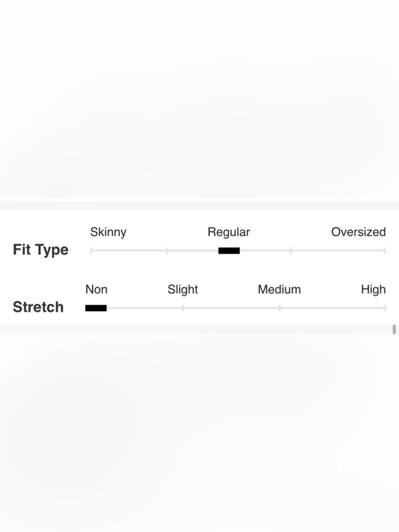Viewport: 399px width, 532px height.
Task: Click the Fit Type track below Skinny
Action: [x=91, y=251]
